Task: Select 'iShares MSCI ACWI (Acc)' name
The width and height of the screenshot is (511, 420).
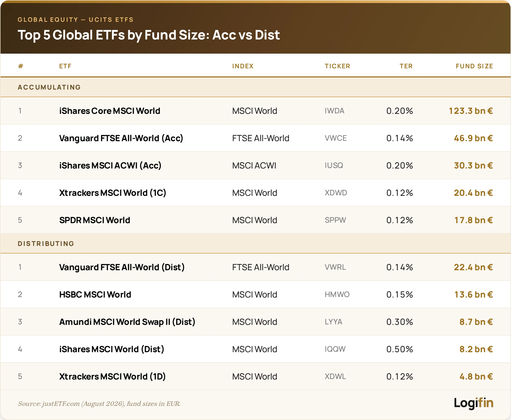Action: (x=110, y=165)
